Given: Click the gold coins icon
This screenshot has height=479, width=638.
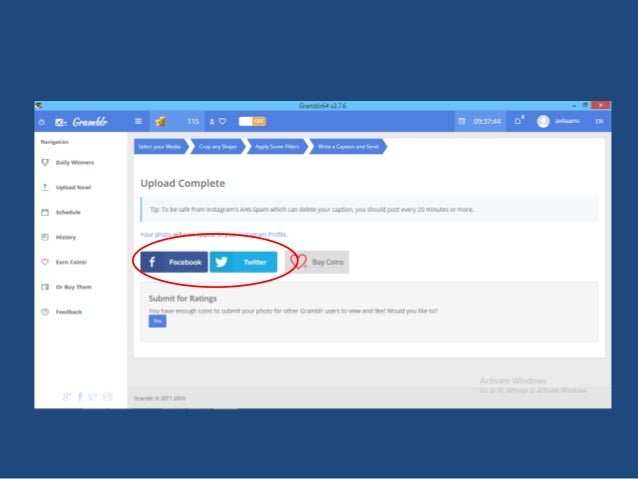Looking at the screenshot, I should [161, 121].
